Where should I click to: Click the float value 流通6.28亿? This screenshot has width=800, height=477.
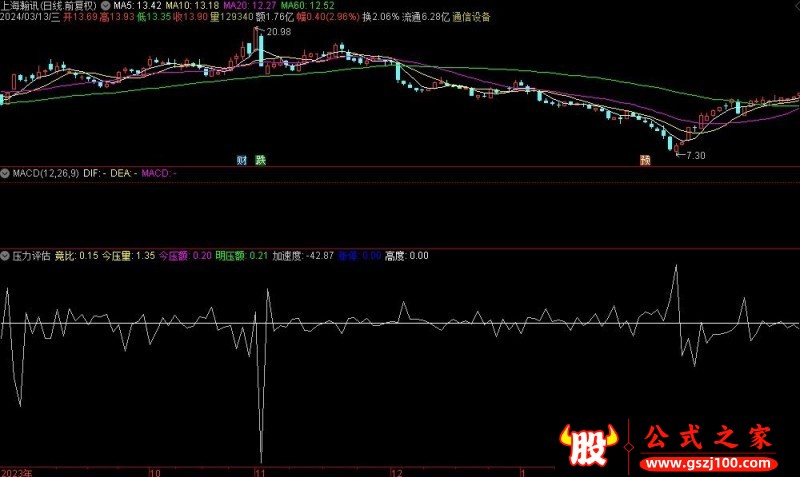(x=426, y=17)
